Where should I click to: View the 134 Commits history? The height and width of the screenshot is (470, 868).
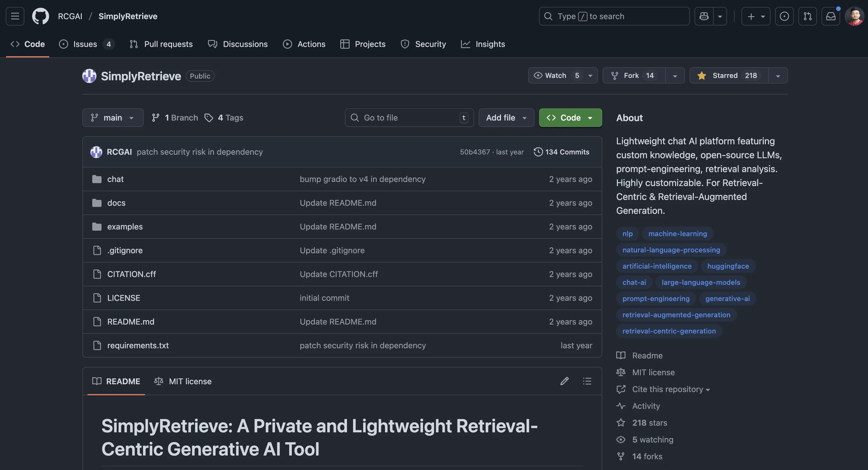click(561, 152)
